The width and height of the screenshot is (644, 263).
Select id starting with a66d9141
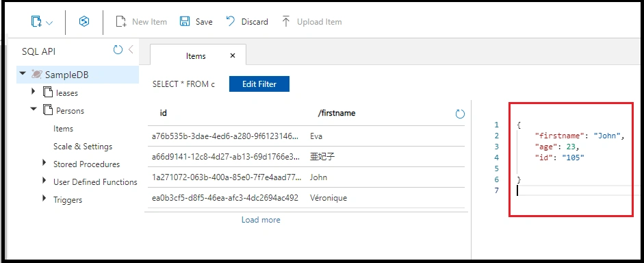(x=225, y=157)
